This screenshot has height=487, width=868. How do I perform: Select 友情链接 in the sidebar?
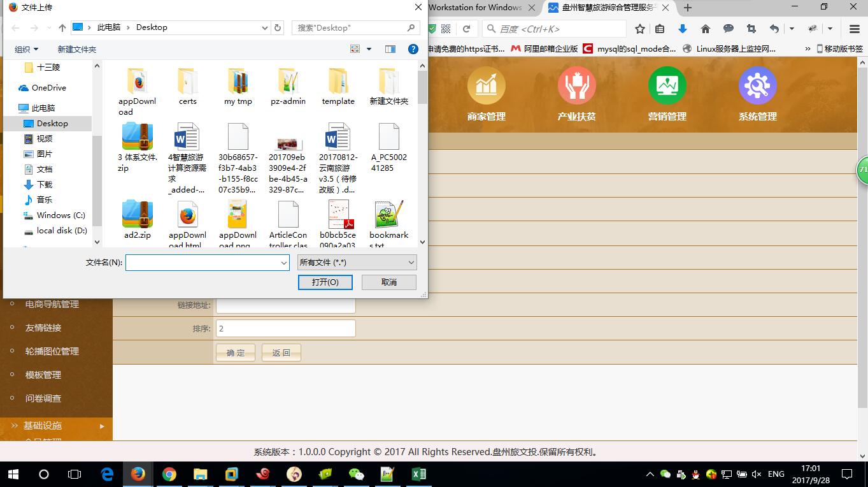43,328
